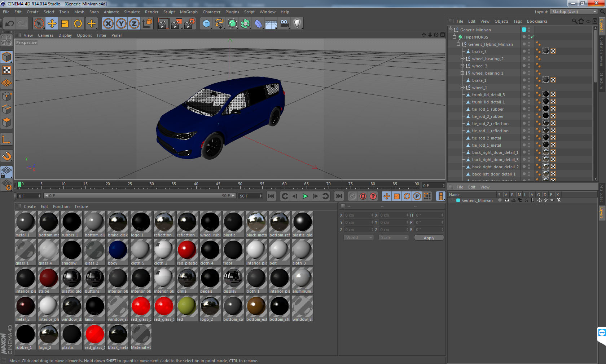
Task: Open the MoGraph menu
Action: (x=189, y=12)
